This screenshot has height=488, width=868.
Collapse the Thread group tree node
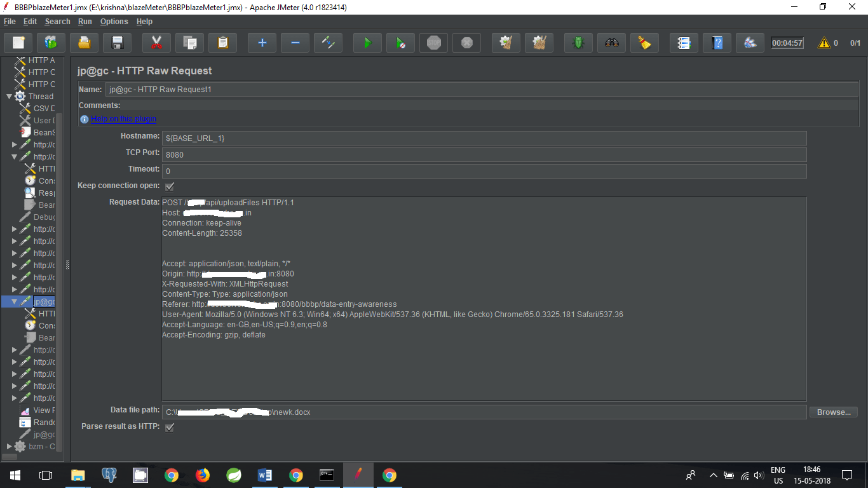coord(9,97)
